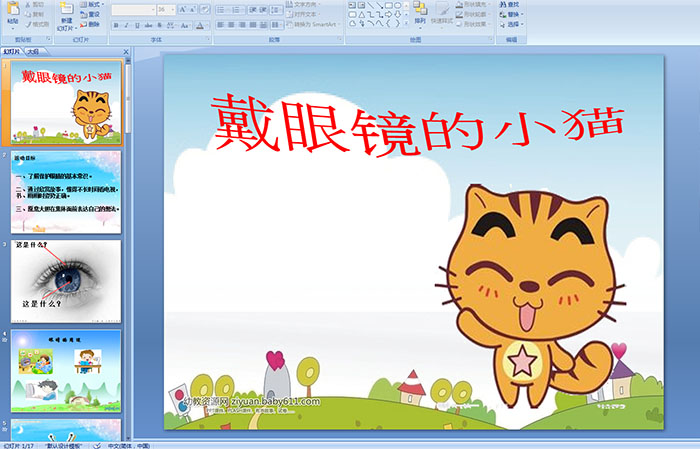
Task: Toggle Strikethrough formatting
Action: 148,25
